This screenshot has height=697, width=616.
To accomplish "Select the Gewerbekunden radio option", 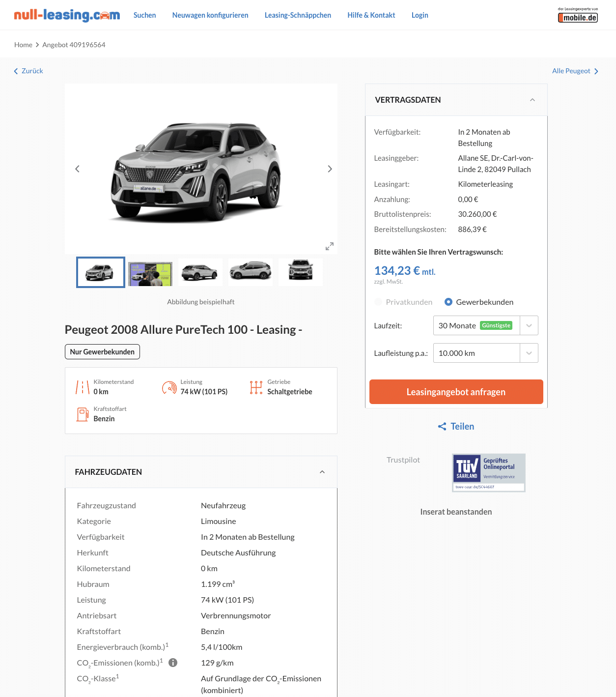I will tap(448, 302).
